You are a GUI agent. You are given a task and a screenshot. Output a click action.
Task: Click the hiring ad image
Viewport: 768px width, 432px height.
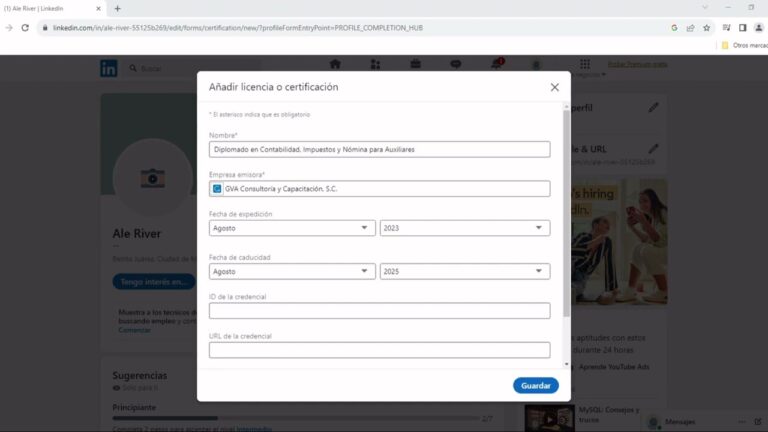(x=619, y=241)
